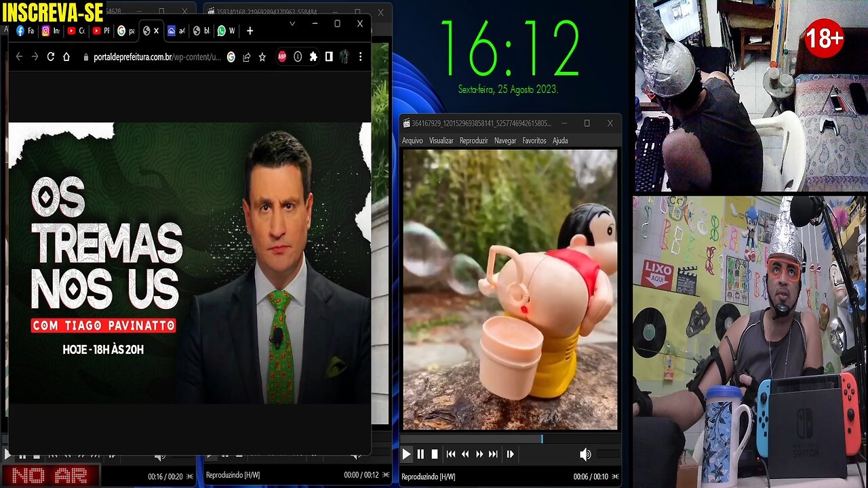Open the Visualizar menu
The height and width of the screenshot is (488, 868).
click(x=441, y=140)
